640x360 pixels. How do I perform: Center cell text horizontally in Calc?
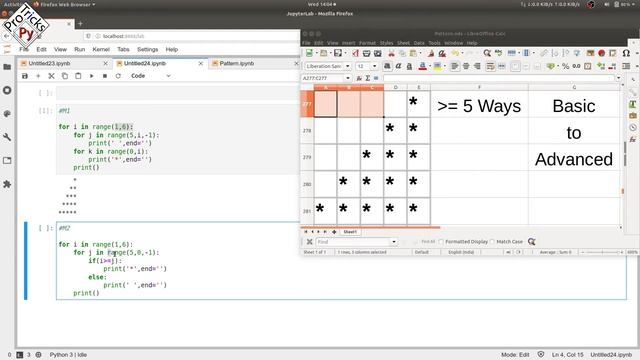[x=466, y=66]
